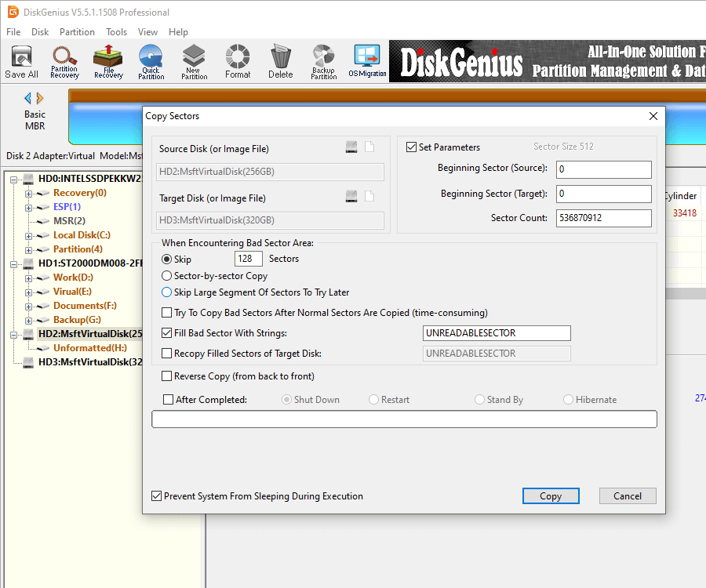Go to next disk with right arrow

[x=40, y=98]
